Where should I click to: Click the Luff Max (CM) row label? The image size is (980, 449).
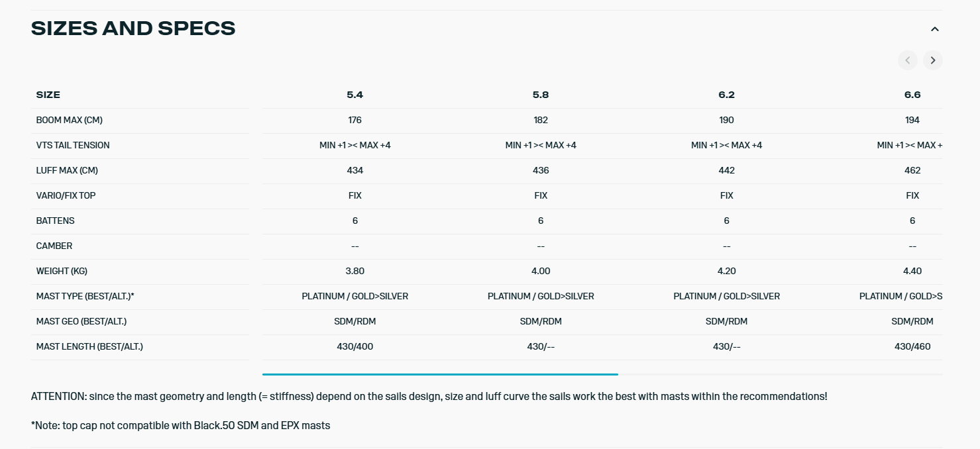[x=67, y=170]
